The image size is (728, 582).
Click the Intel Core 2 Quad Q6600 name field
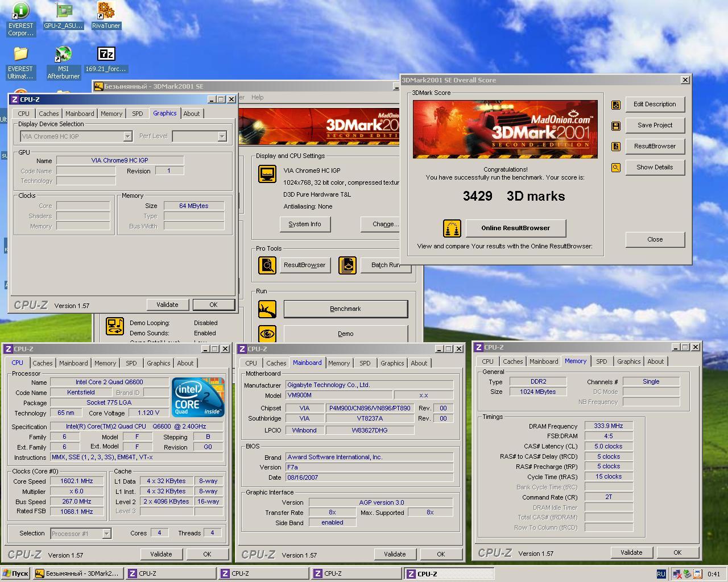109,383
